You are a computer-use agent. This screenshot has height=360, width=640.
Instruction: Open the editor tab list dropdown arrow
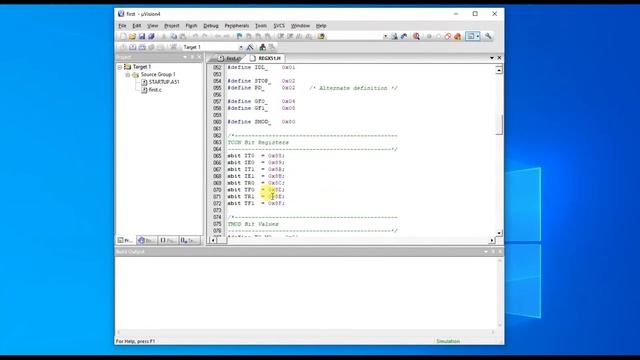[491, 58]
